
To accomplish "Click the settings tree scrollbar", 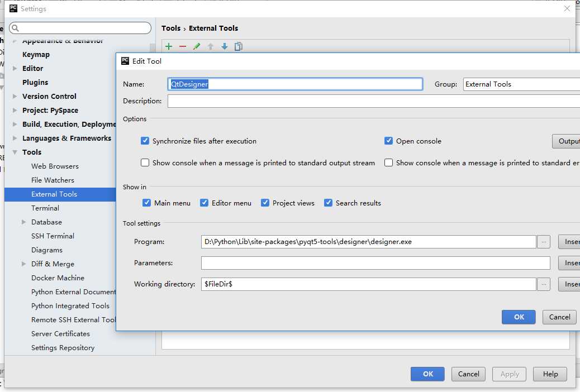I will coord(153,48).
